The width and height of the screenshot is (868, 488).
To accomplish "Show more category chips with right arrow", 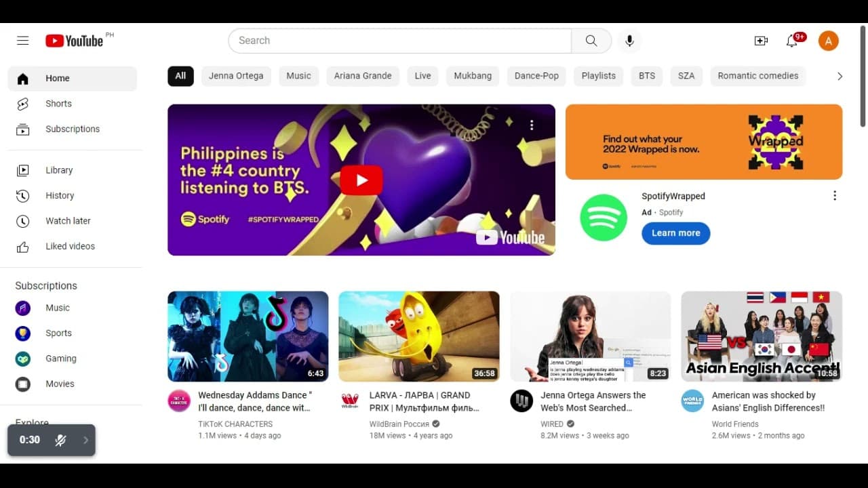I will point(840,76).
